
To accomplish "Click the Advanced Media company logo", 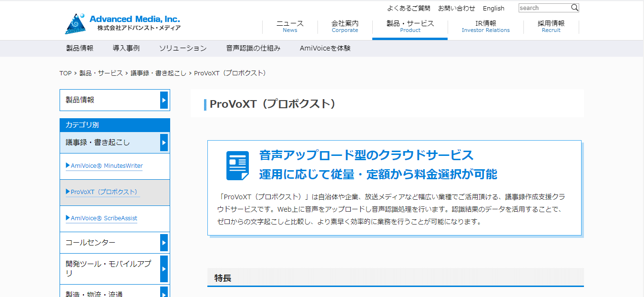I will click(x=123, y=23).
